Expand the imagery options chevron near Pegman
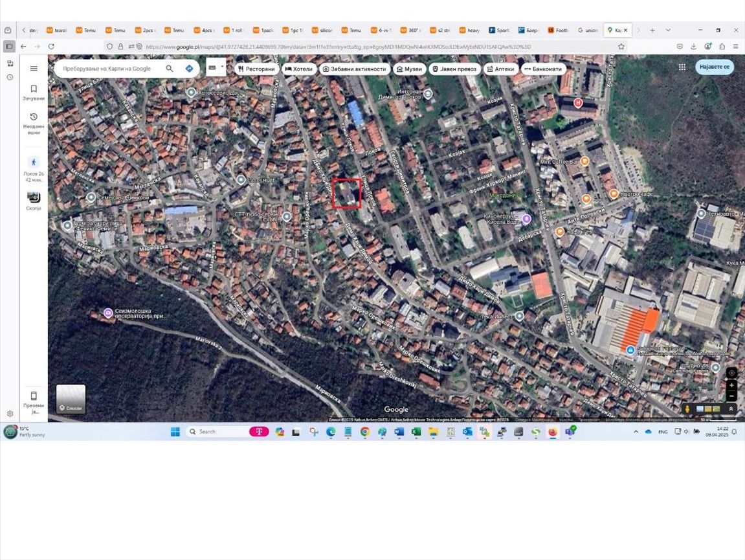 [731, 409]
